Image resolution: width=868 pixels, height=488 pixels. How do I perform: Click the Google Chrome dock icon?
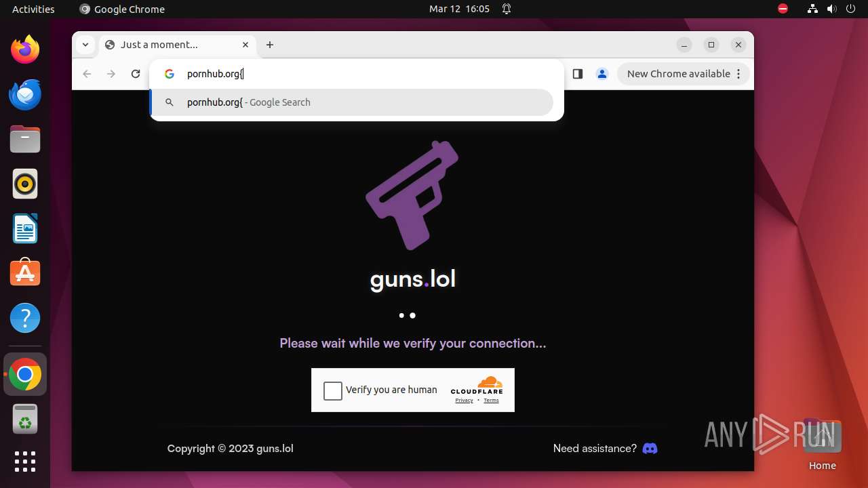tap(25, 374)
